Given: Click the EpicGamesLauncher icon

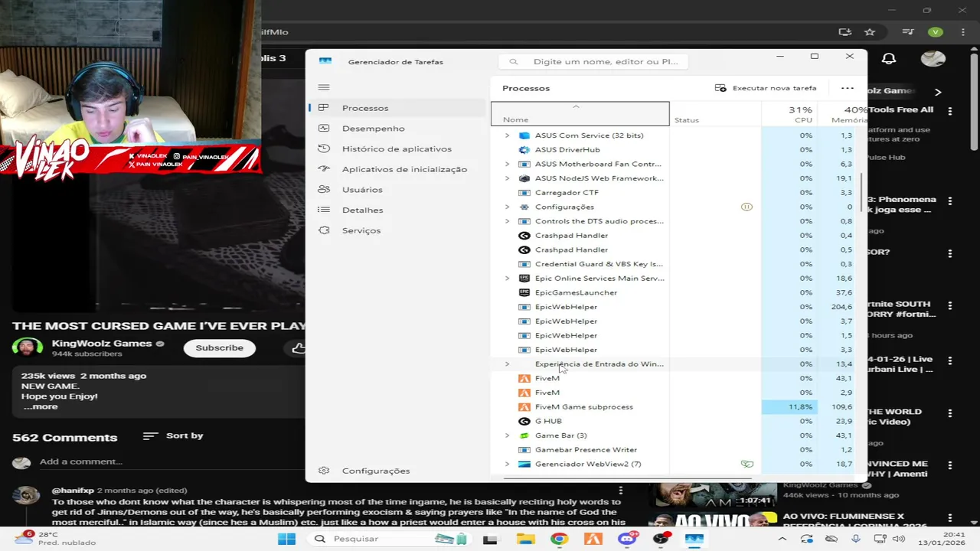Looking at the screenshot, I should pyautogui.click(x=524, y=292).
